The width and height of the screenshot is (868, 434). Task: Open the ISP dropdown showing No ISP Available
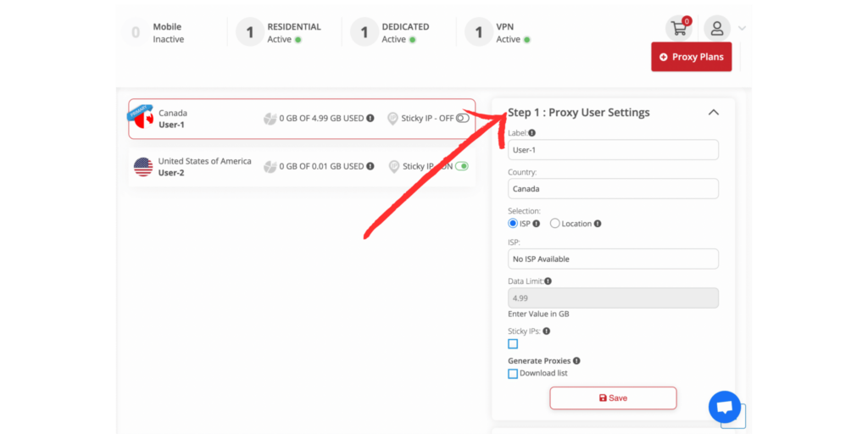pyautogui.click(x=614, y=259)
